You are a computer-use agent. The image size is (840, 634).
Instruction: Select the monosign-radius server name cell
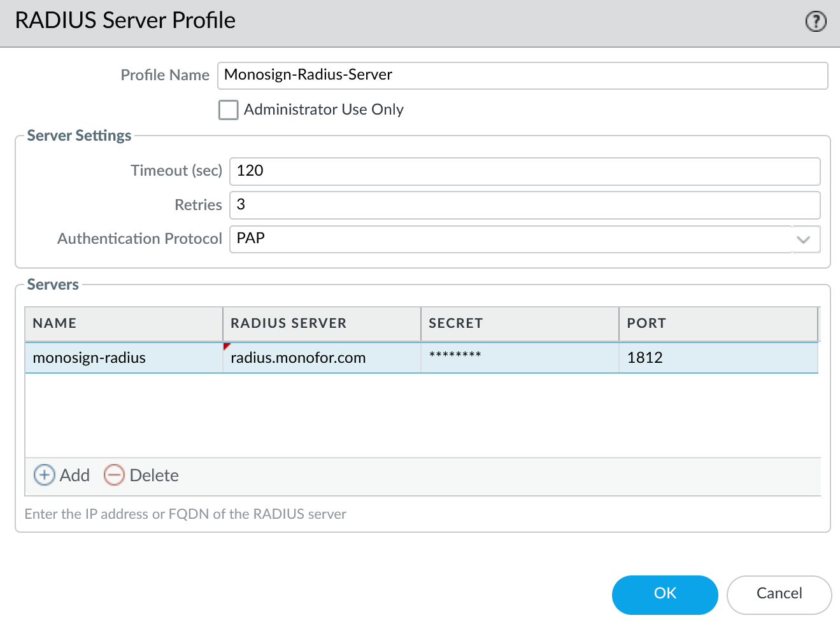click(x=124, y=358)
